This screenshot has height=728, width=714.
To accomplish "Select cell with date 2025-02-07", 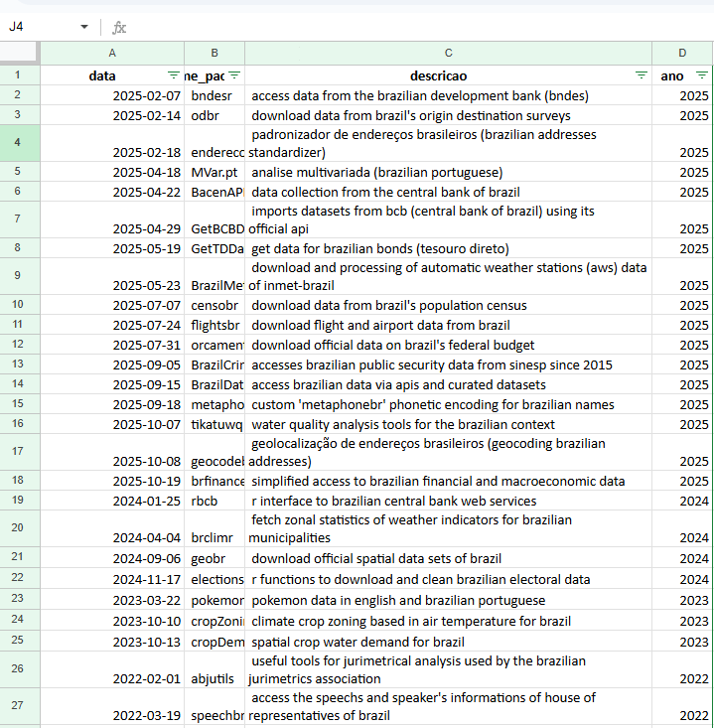I will tap(112, 95).
